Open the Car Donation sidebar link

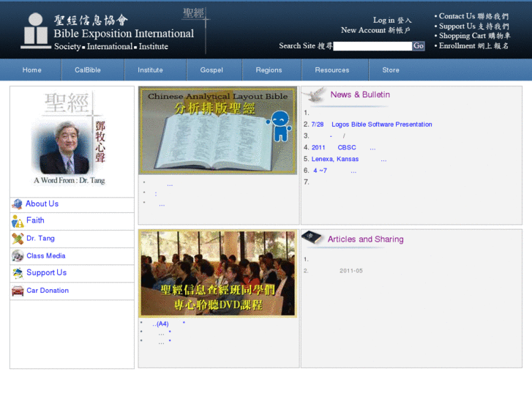coord(48,291)
